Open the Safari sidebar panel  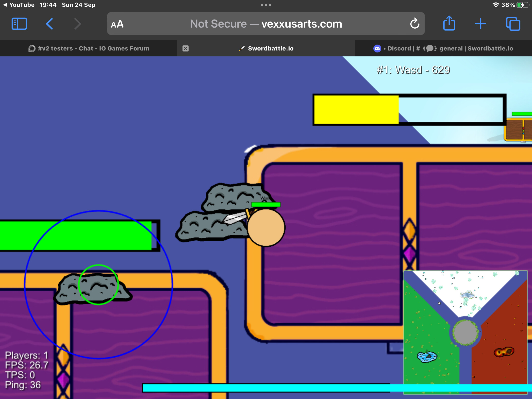[x=19, y=24]
